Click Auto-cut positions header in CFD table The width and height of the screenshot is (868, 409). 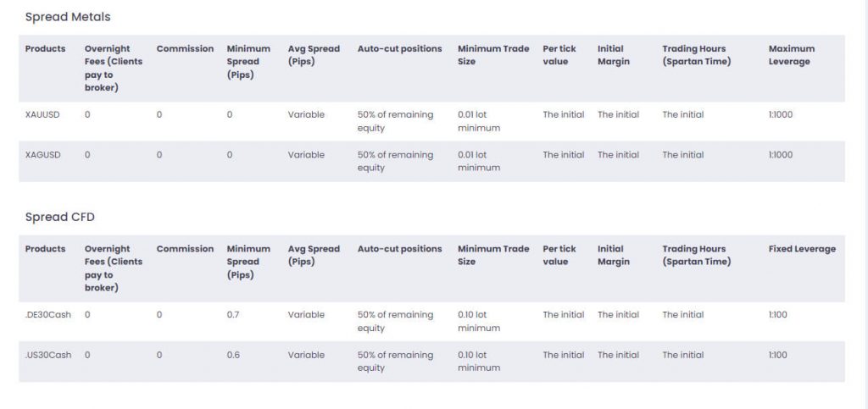399,249
